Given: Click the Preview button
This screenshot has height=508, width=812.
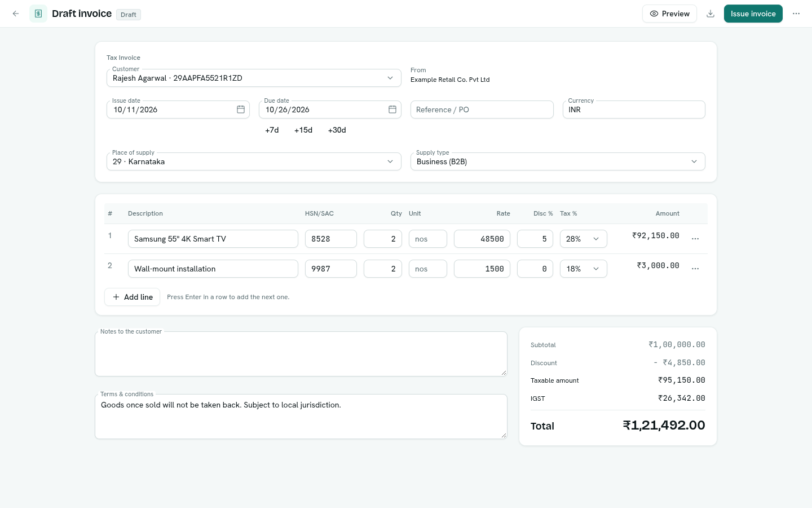Looking at the screenshot, I should coord(669,14).
